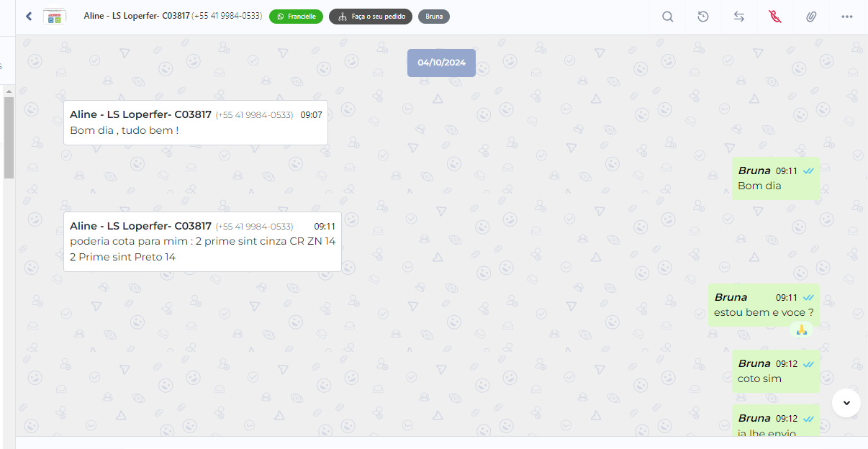Click the 04/10/2024 date badge

(441, 63)
